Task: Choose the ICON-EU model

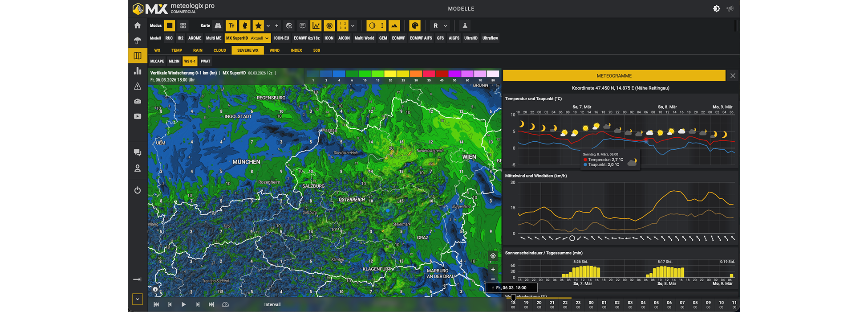Action: point(281,38)
